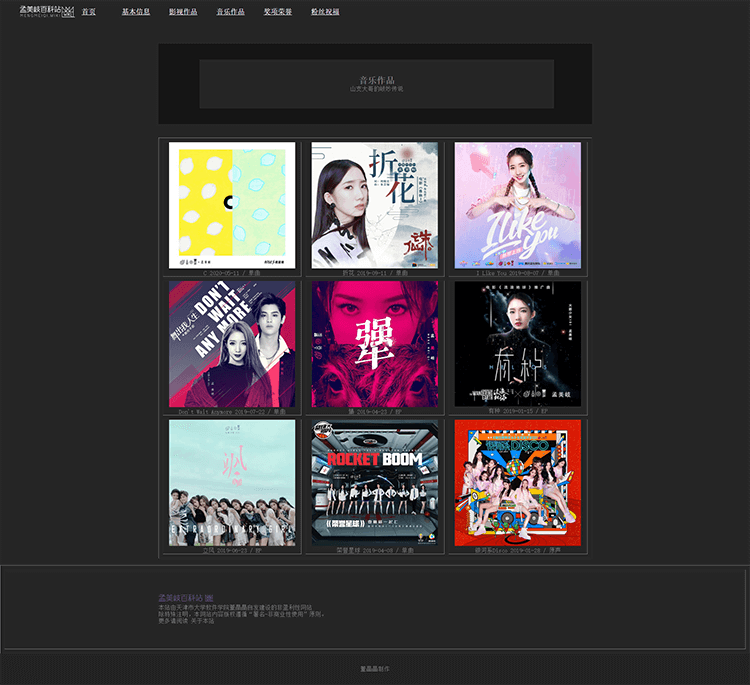Click the 本站由天津市大学 footer description line

coord(235,608)
